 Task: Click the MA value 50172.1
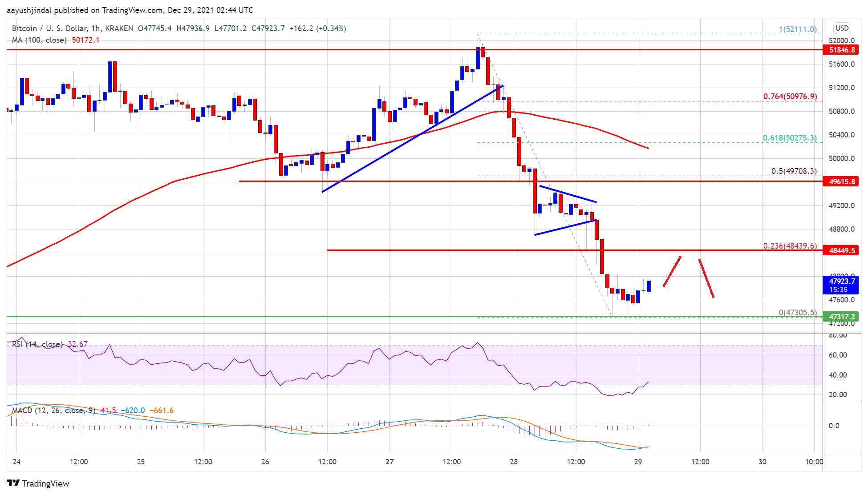tap(85, 40)
